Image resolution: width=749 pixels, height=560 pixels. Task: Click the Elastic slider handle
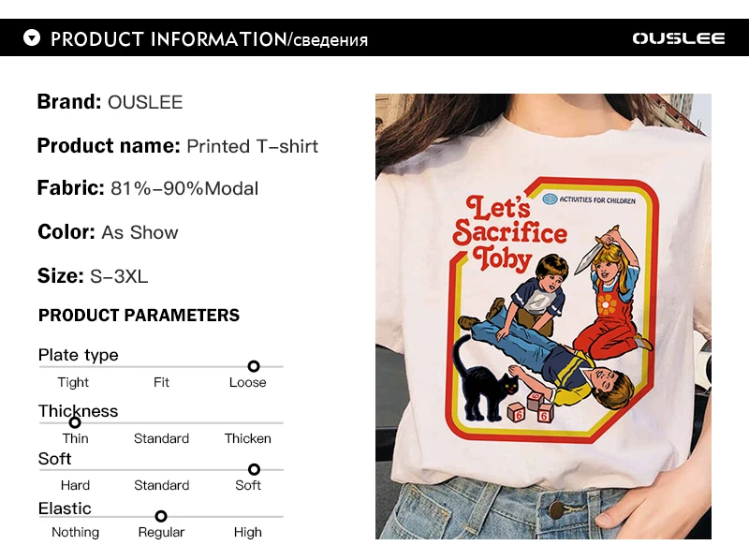(x=161, y=516)
